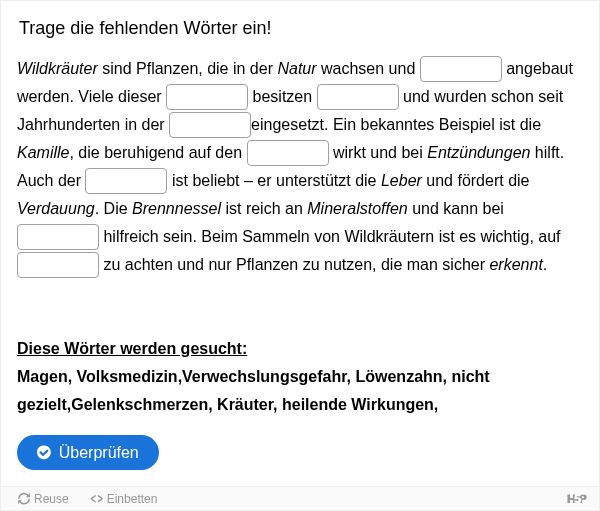Click the blank before 'zu achten'
Screen dimensions: 600x511
pyautogui.click(x=58, y=264)
